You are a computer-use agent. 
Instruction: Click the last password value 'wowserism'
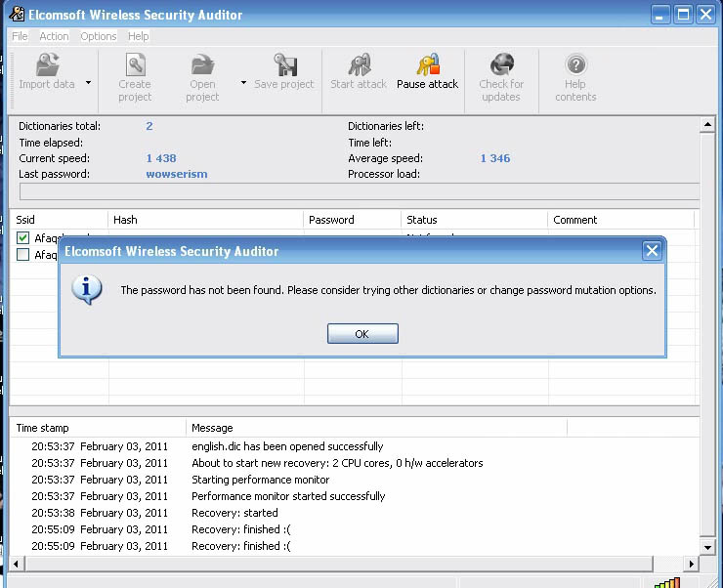click(177, 174)
